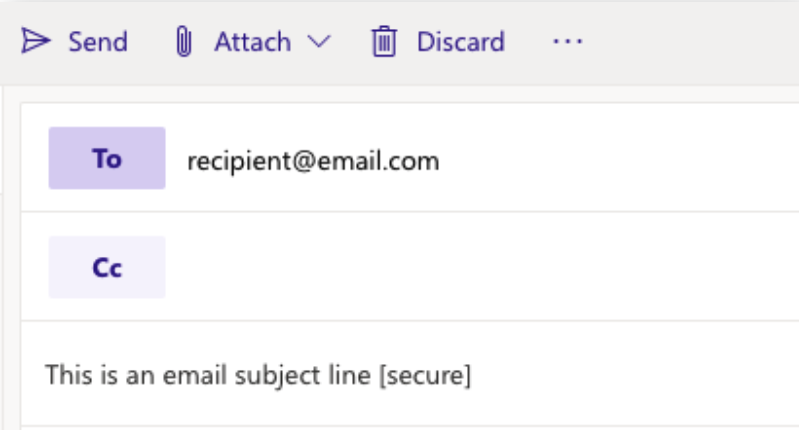The width and height of the screenshot is (799, 430).
Task: Click 'email.com' domain in the To field
Action: click(x=378, y=162)
